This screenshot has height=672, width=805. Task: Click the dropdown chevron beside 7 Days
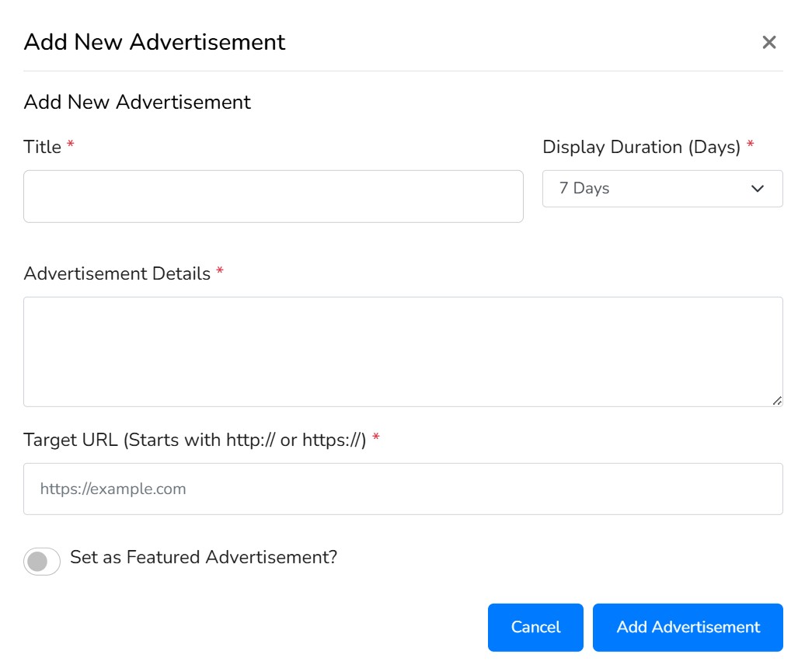pos(758,189)
